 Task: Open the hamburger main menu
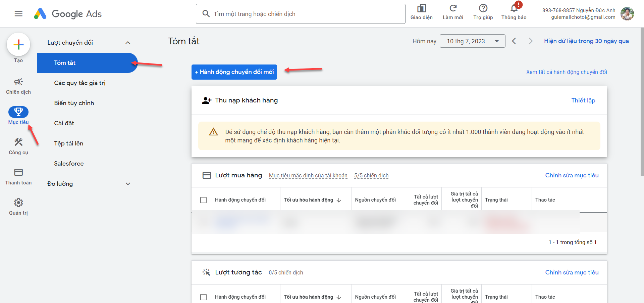pos(18,14)
